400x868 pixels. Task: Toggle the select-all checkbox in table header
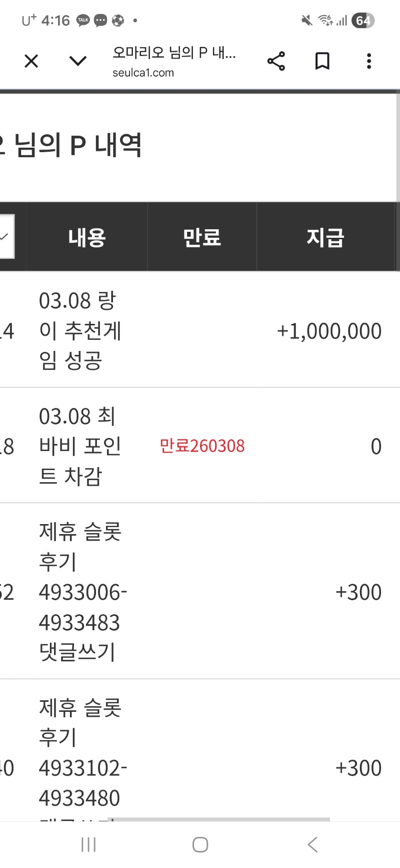[x=5, y=237]
